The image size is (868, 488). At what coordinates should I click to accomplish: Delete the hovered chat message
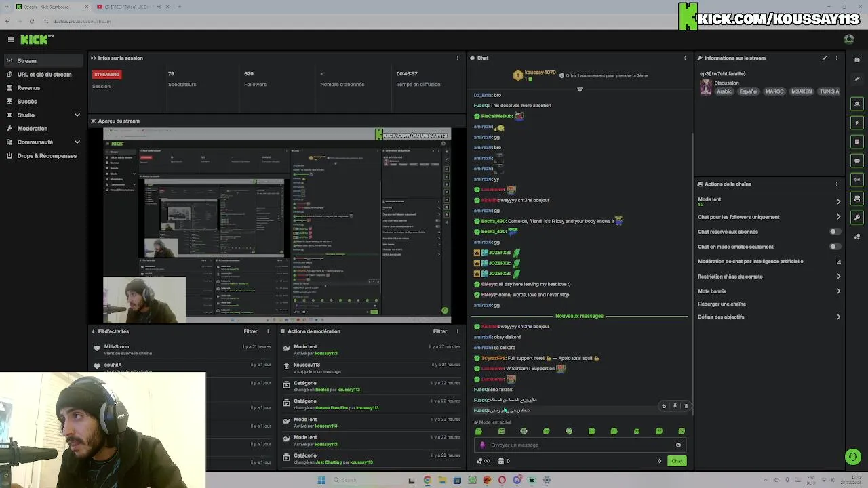tap(686, 406)
